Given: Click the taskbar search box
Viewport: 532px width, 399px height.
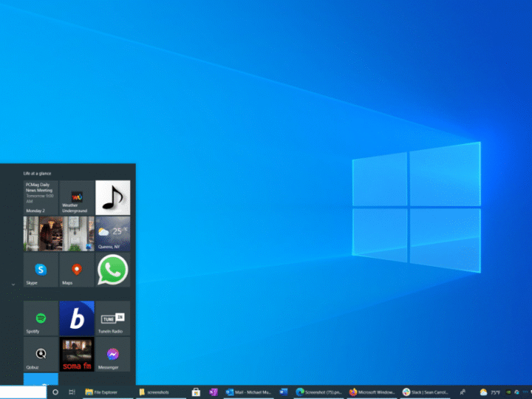Looking at the screenshot, I should [23, 392].
